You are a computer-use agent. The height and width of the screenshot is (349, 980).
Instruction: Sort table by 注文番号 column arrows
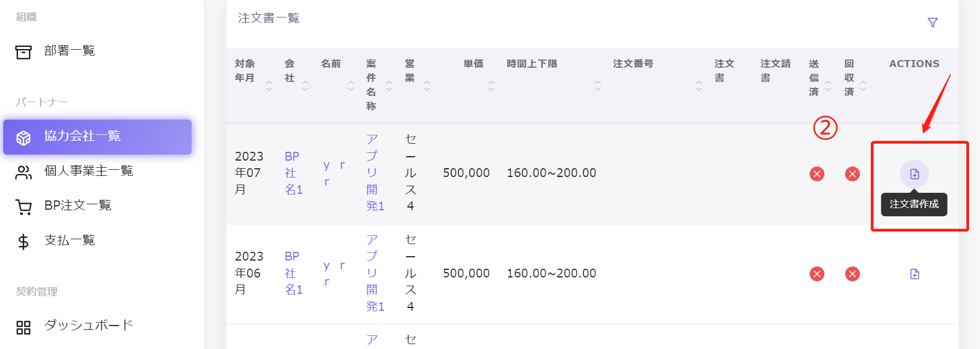(x=699, y=85)
